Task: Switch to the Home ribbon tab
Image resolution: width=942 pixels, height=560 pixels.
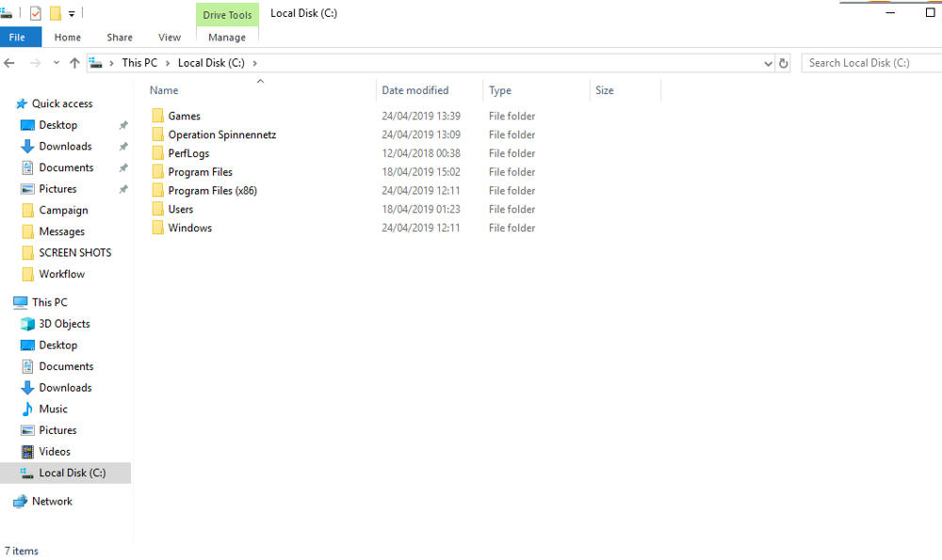Action: (67, 38)
